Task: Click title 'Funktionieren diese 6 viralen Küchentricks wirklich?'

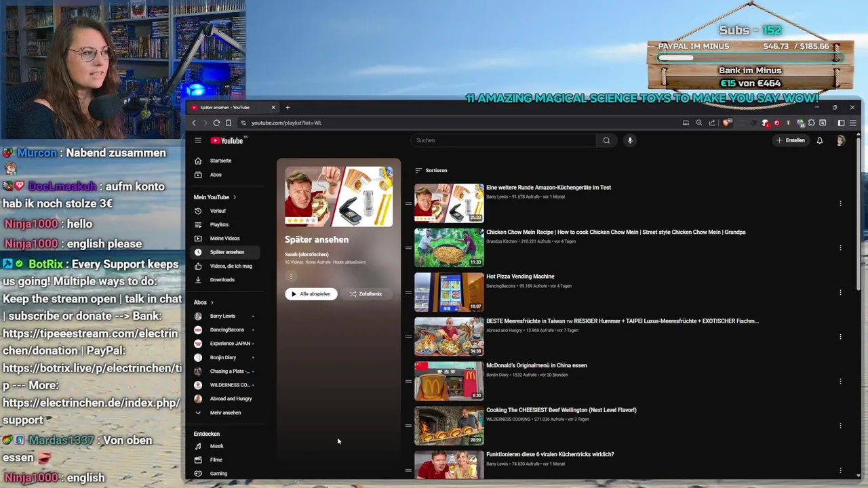Action: click(x=550, y=454)
